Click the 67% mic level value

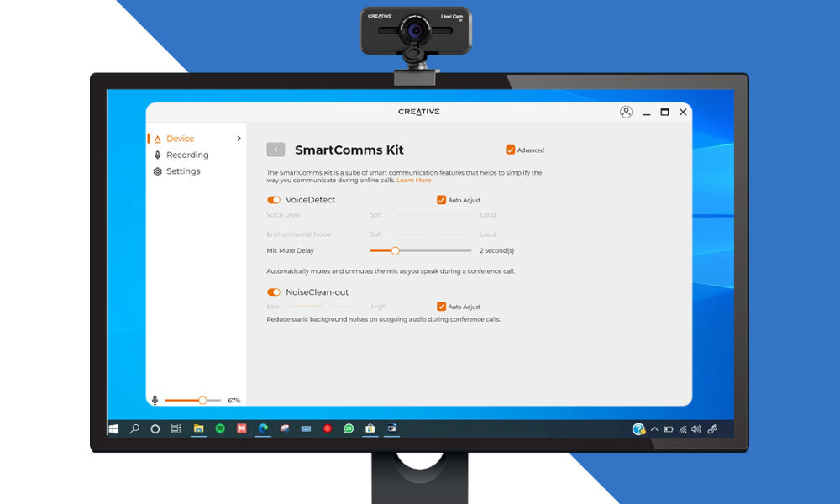[234, 401]
